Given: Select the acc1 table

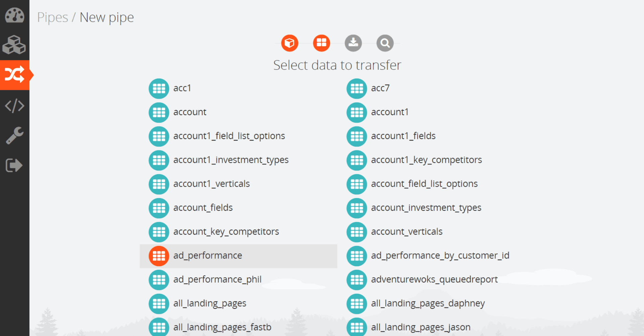Looking at the screenshot, I should [182, 88].
